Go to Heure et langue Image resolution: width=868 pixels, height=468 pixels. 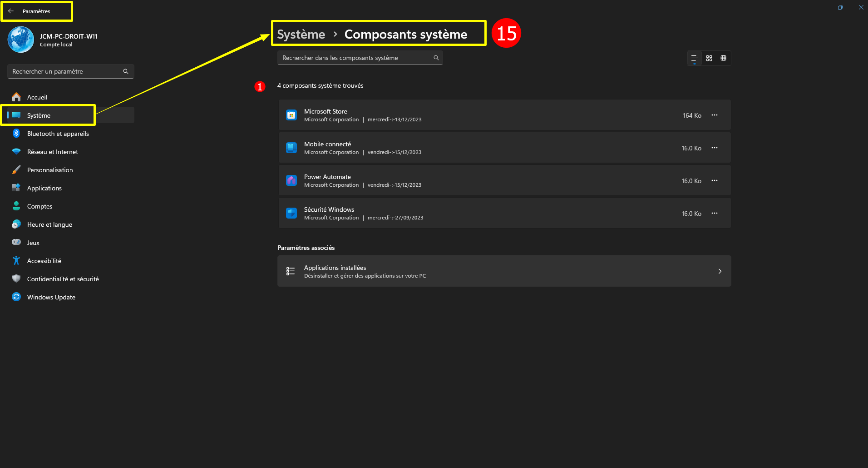tap(71, 224)
